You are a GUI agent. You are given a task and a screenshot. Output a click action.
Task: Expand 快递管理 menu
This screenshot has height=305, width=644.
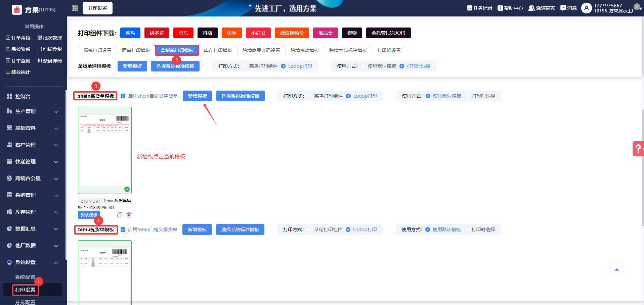(x=33, y=162)
